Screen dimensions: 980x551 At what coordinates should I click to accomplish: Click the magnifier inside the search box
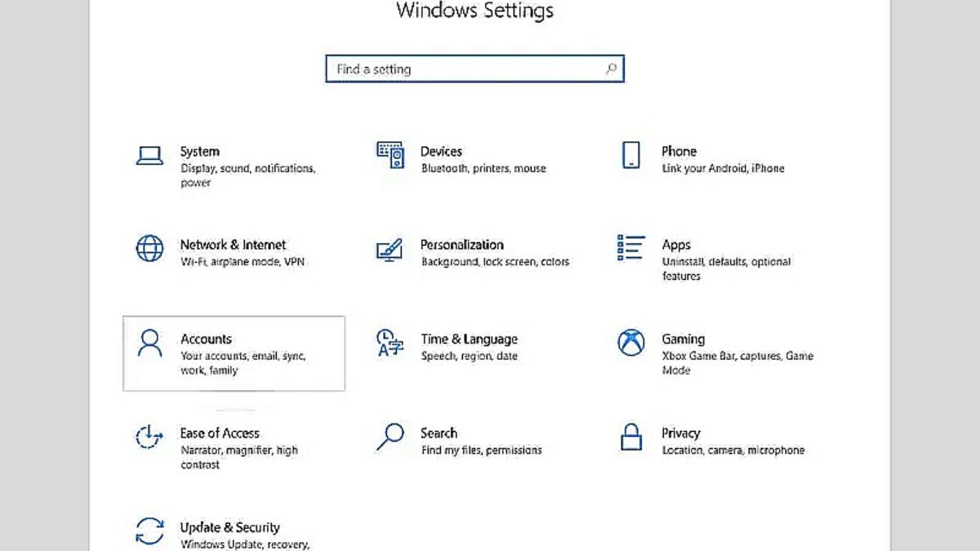click(x=611, y=69)
